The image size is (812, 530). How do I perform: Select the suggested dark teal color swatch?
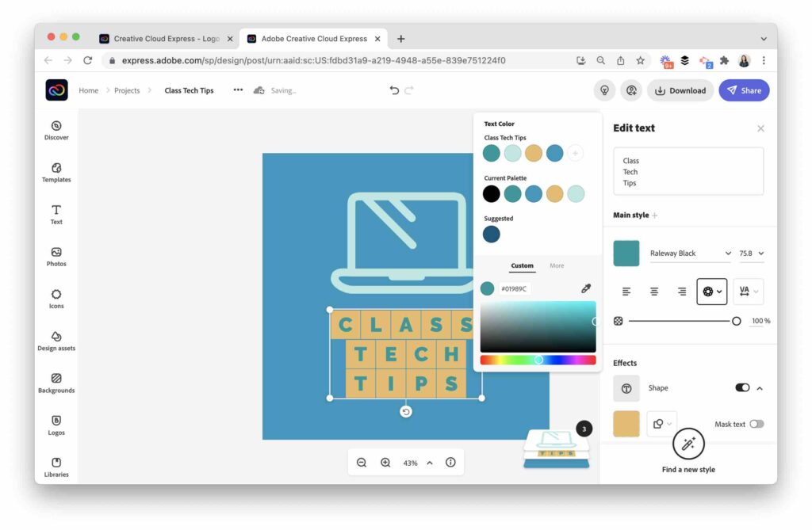492,234
